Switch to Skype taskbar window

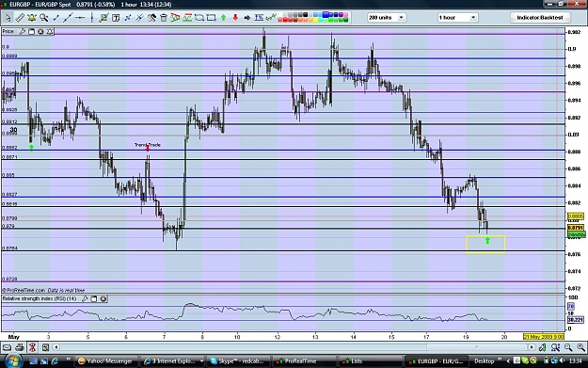pos(239,361)
